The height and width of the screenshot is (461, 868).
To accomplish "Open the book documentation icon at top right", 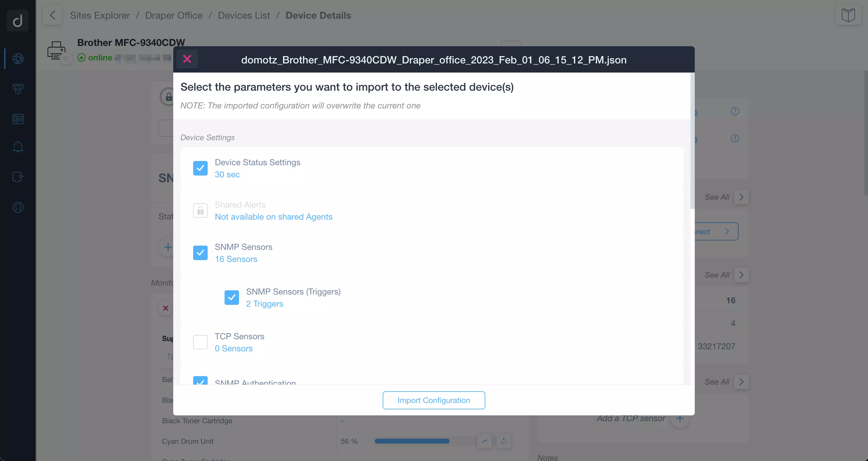I will (x=848, y=15).
